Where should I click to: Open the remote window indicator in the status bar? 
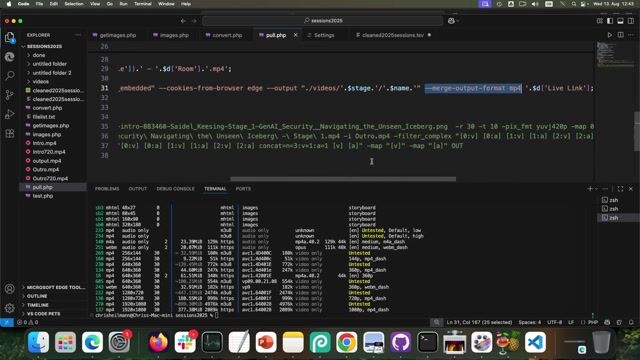[x=7, y=322]
